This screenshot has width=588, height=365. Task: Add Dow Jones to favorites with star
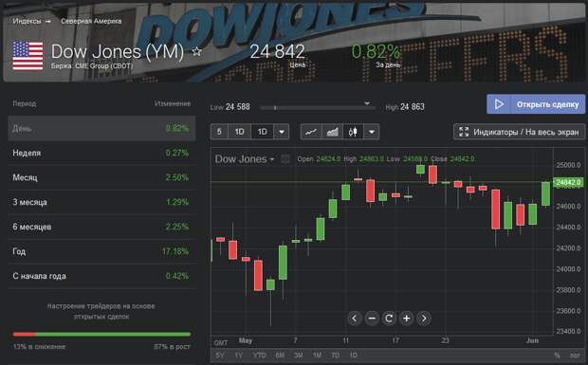pyautogui.click(x=197, y=52)
